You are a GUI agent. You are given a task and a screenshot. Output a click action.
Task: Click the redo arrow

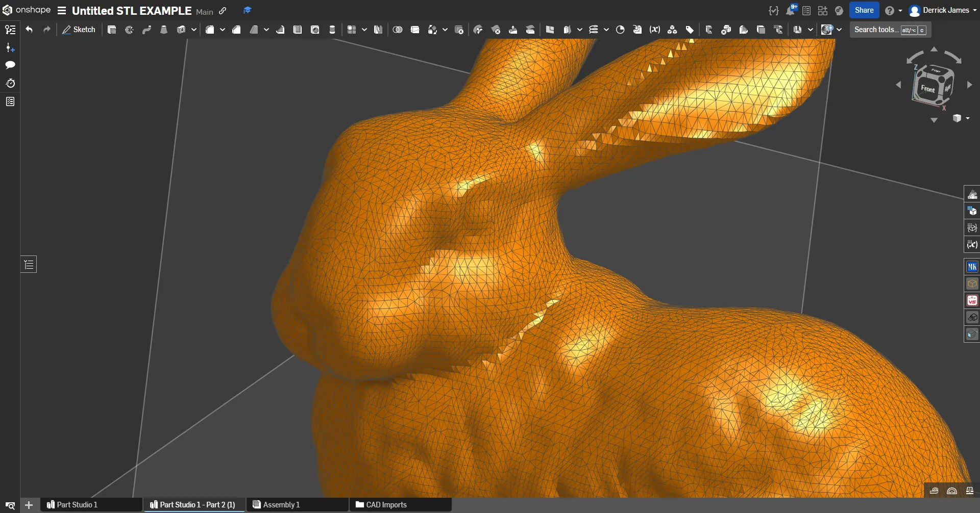pos(47,30)
